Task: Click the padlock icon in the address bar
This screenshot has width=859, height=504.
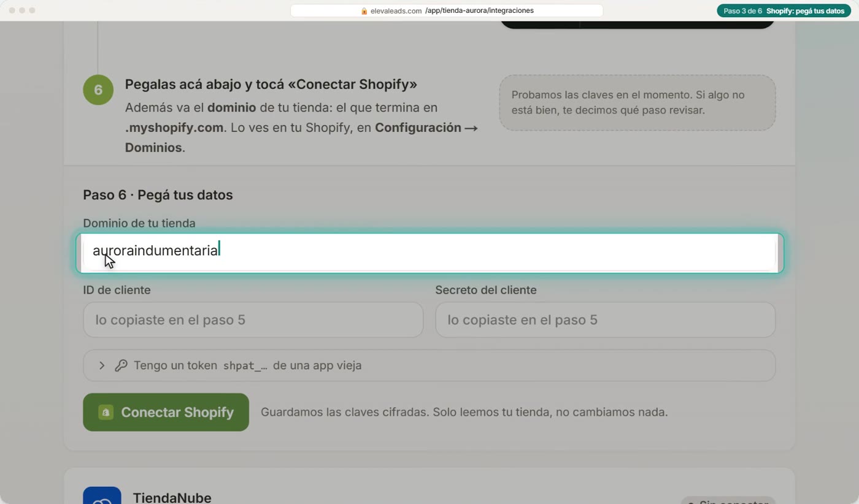Action: click(364, 11)
